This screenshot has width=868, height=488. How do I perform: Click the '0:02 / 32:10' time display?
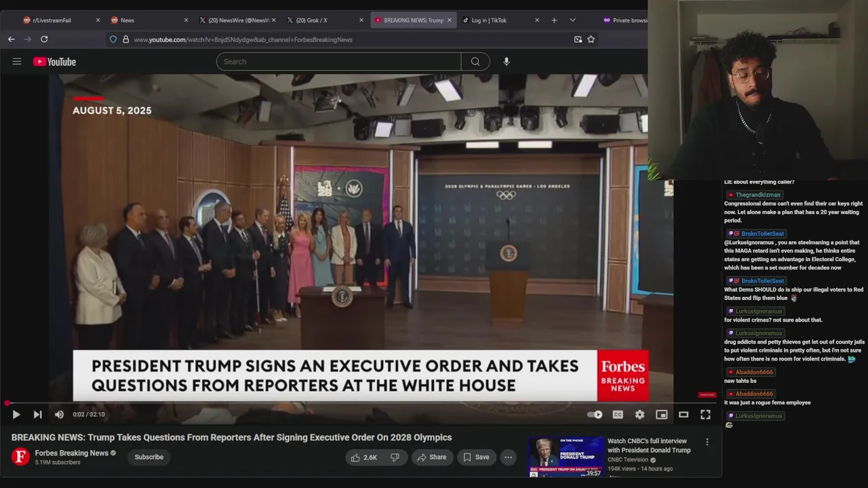pos(89,415)
